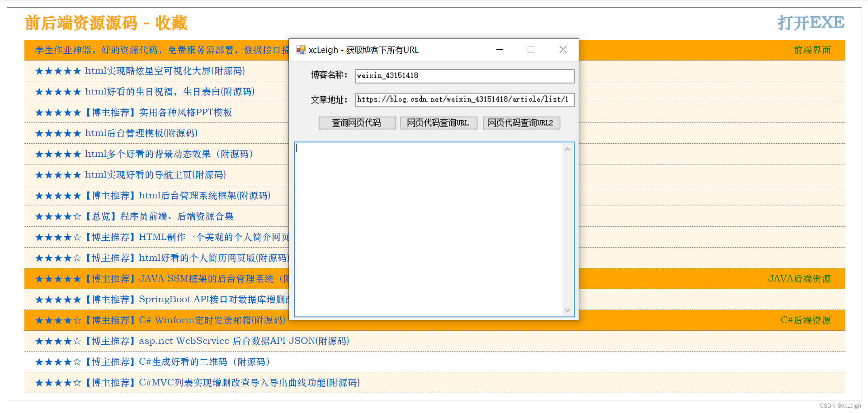Image resolution: width=868 pixels, height=413 pixels.
Task: Minimize the xcLeigh URL window
Action: tap(500, 50)
